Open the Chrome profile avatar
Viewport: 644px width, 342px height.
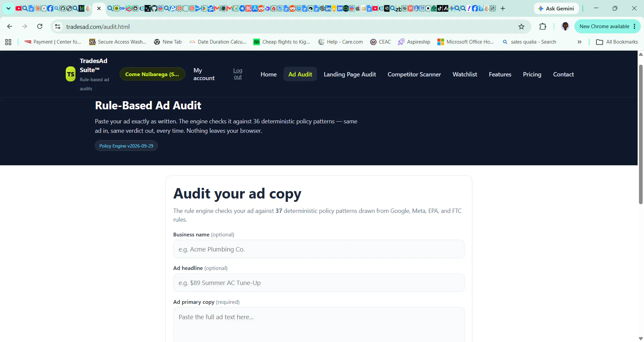coord(565,26)
